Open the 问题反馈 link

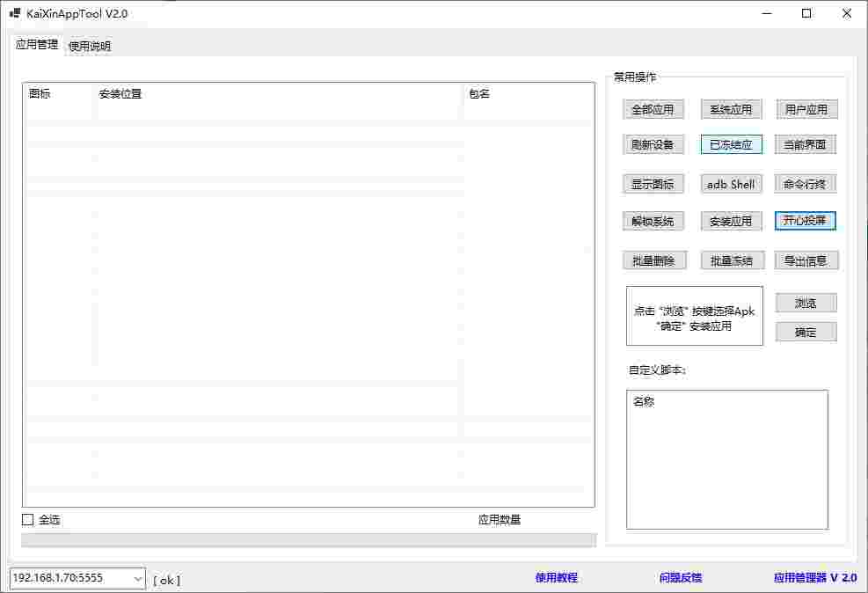[681, 577]
